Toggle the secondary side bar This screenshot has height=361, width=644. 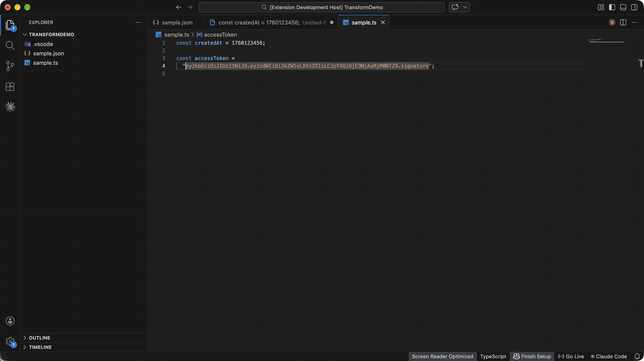[x=634, y=7]
